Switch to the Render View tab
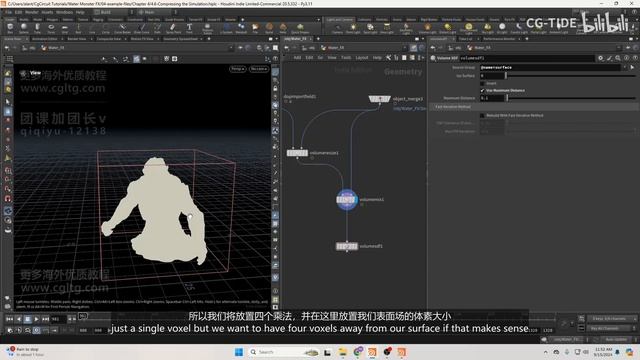The image size is (640, 360). [x=77, y=39]
